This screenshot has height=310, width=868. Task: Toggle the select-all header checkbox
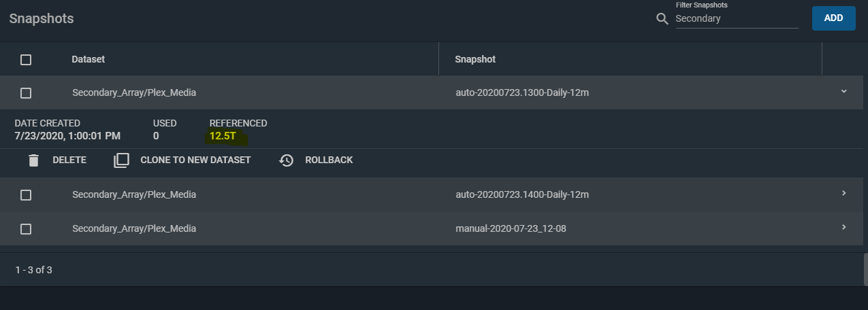tap(26, 60)
